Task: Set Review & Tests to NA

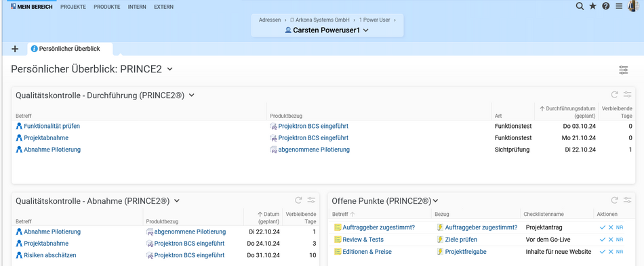Action: pos(620,240)
